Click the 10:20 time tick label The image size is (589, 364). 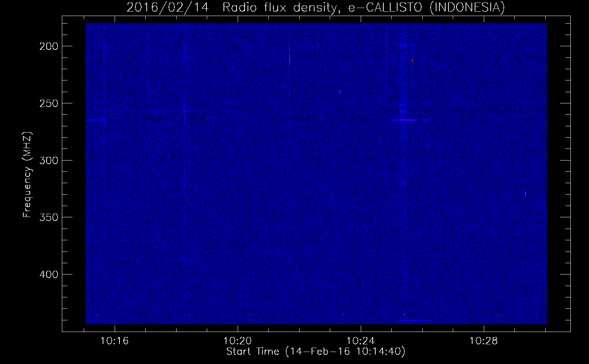click(238, 341)
